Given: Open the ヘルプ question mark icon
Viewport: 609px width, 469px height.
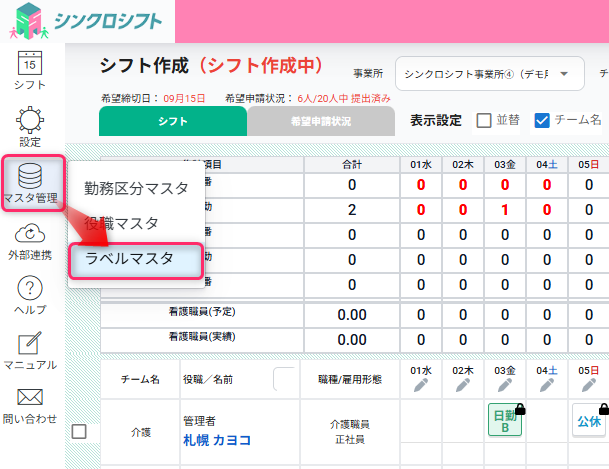Looking at the screenshot, I should point(30,290).
